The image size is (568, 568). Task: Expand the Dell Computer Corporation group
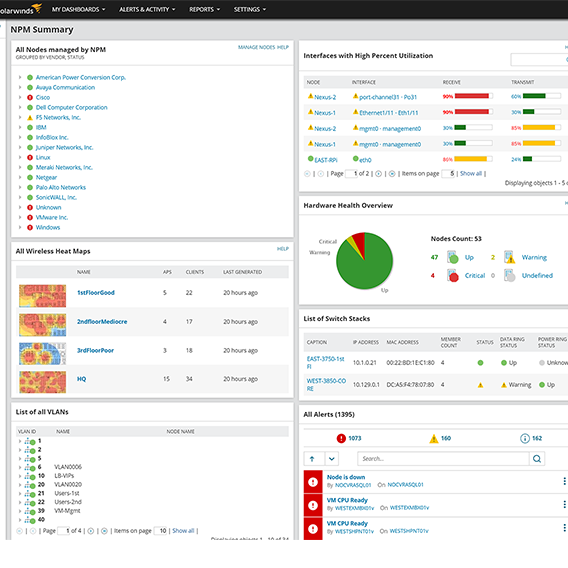(20, 107)
